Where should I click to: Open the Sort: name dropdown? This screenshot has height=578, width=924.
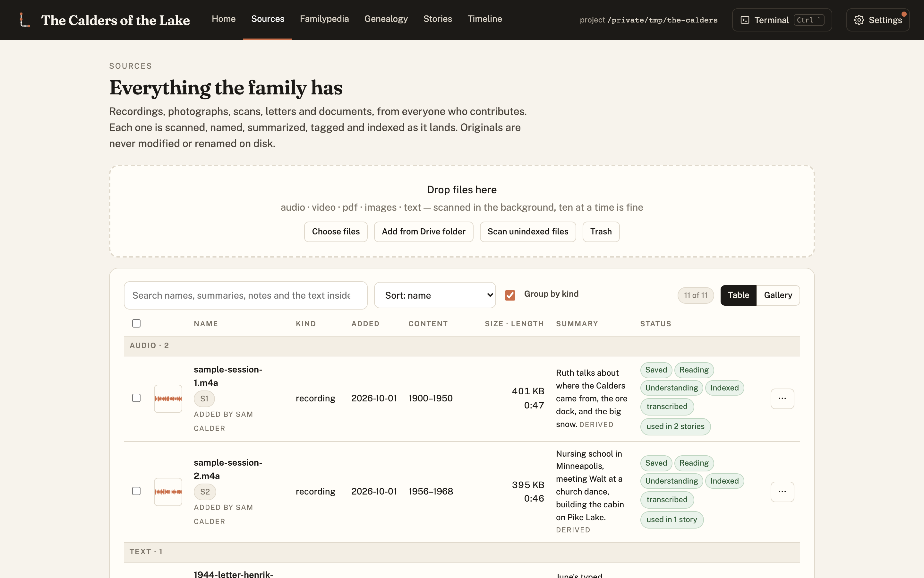[435, 295]
